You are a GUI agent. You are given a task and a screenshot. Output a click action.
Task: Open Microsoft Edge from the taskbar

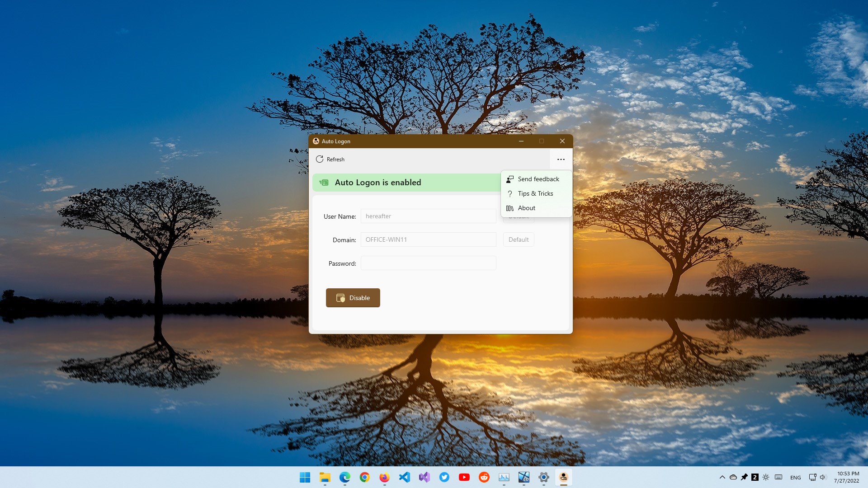click(x=345, y=477)
